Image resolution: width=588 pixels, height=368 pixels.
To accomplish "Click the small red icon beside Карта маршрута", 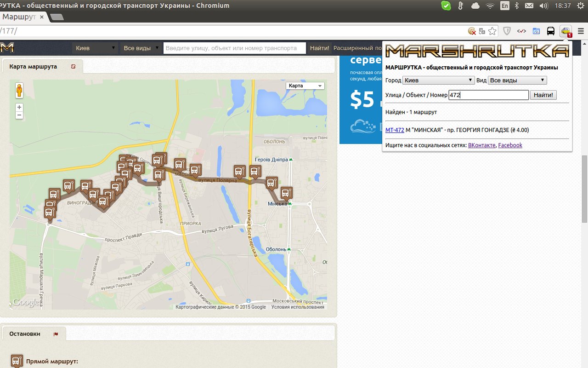I will click(x=73, y=67).
